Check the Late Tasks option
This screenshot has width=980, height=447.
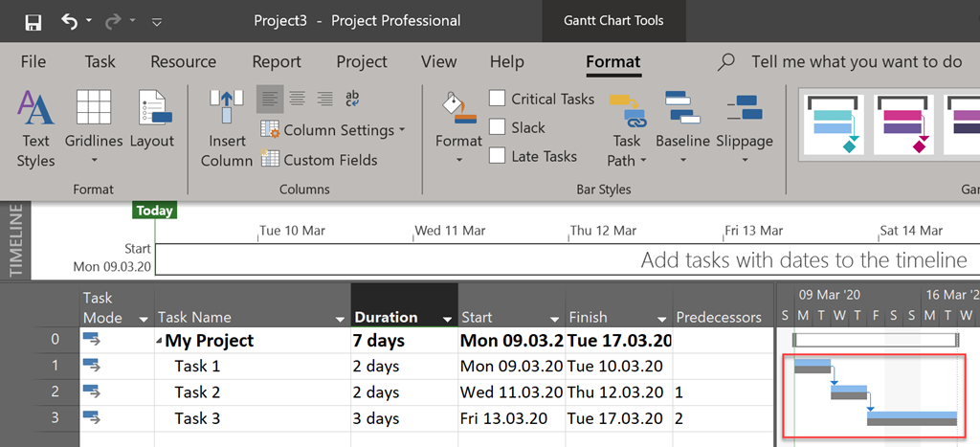click(498, 156)
